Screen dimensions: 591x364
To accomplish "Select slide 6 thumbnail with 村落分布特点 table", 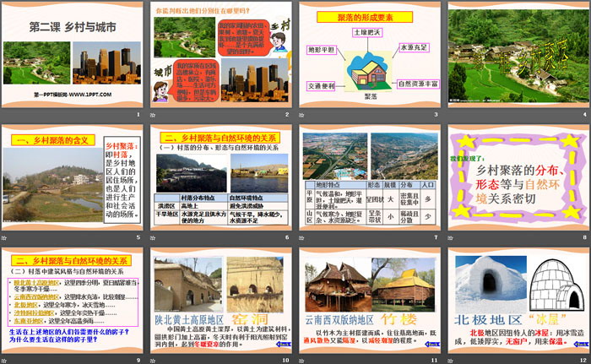I will coord(221,177).
